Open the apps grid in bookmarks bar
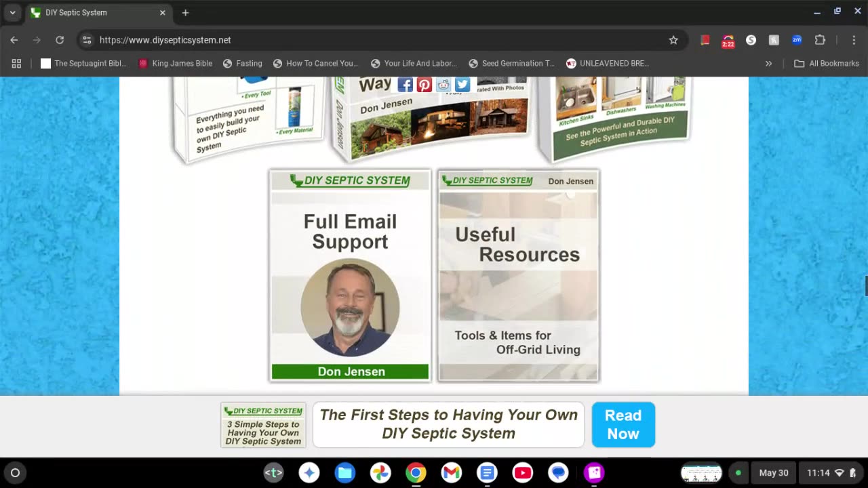868x488 pixels. [16, 63]
